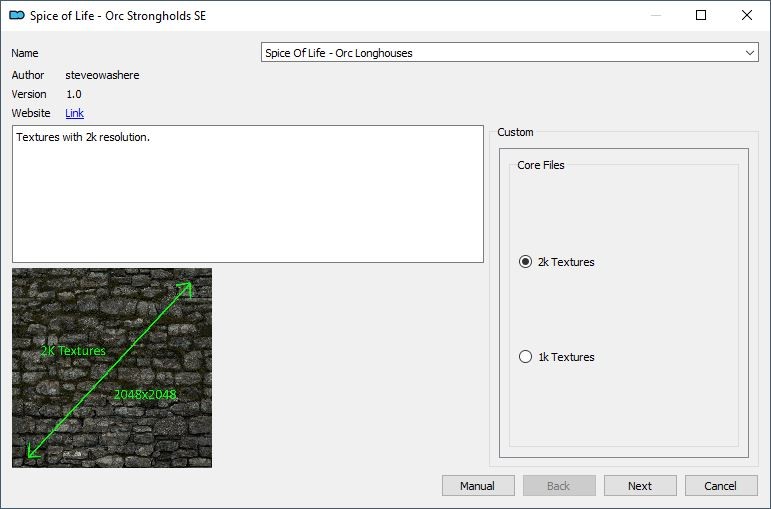Viewport: 771px width, 509px height.
Task: Maximize the installer window
Action: pos(701,15)
